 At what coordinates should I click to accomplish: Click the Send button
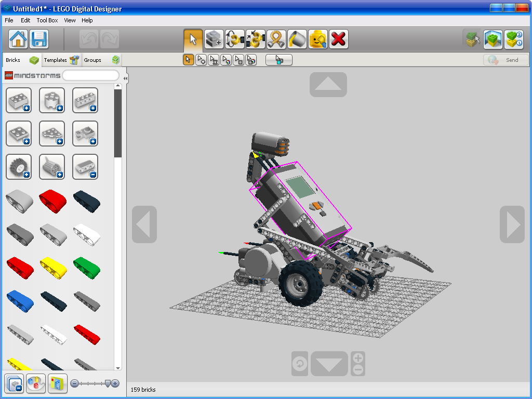click(x=506, y=60)
